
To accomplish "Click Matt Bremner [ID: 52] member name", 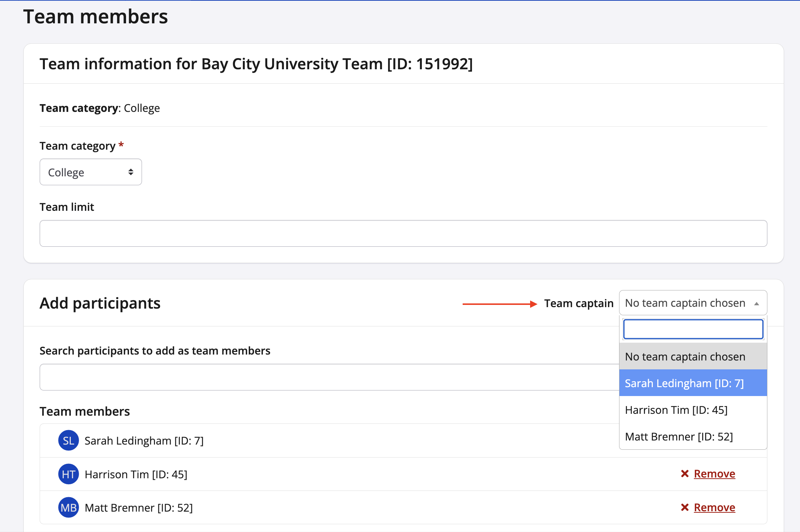I will click(139, 508).
